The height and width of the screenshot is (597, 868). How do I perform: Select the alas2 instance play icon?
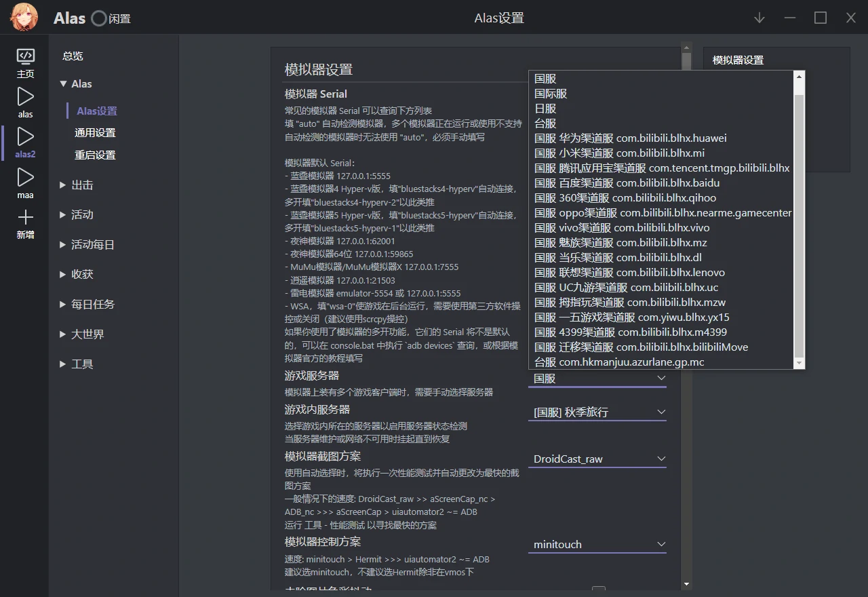[x=25, y=136]
